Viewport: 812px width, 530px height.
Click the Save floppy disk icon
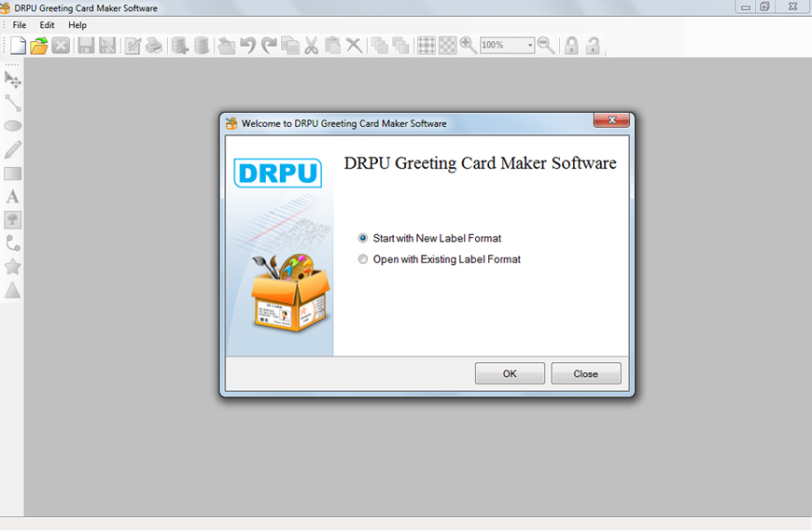pyautogui.click(x=86, y=46)
